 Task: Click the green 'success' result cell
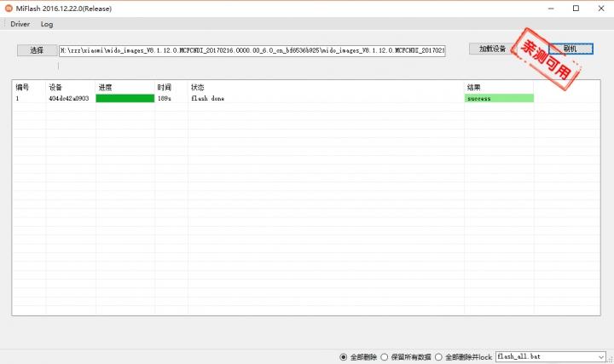click(499, 98)
